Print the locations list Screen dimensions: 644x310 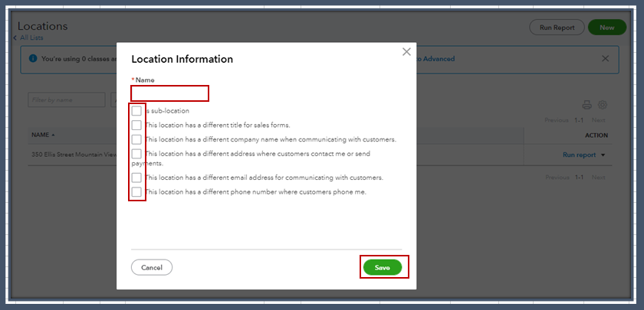coord(587,105)
